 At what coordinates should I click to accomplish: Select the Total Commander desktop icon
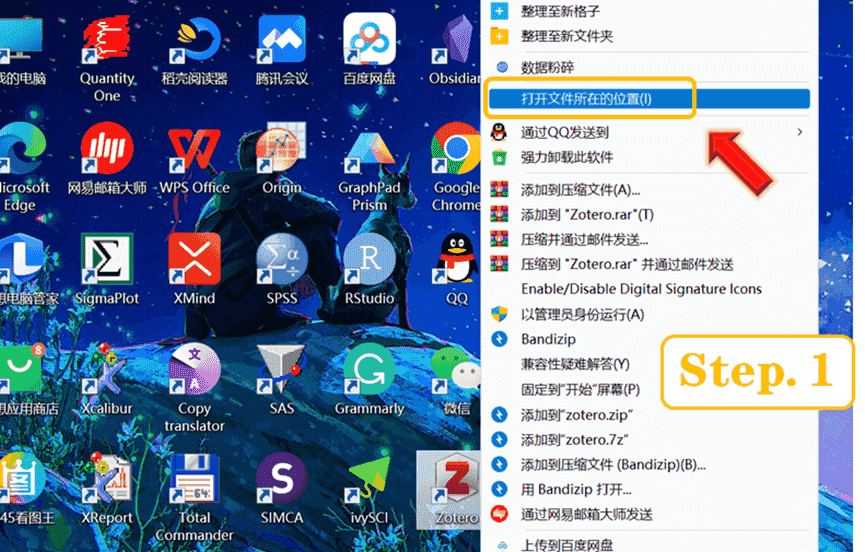coord(194,482)
